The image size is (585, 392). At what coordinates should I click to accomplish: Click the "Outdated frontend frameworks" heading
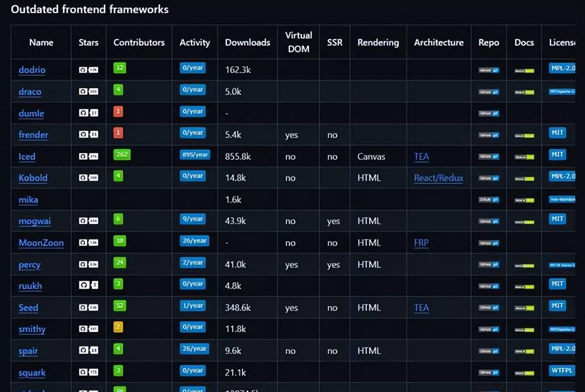pos(90,9)
